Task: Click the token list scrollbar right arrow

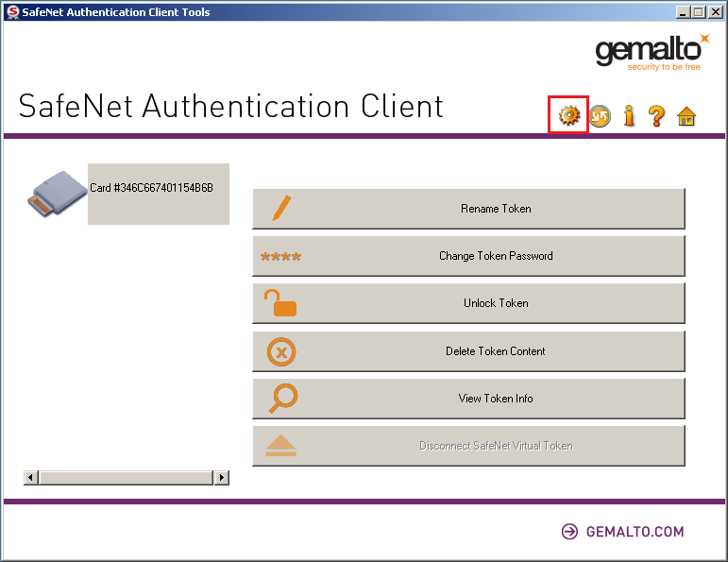Action: 222,478
